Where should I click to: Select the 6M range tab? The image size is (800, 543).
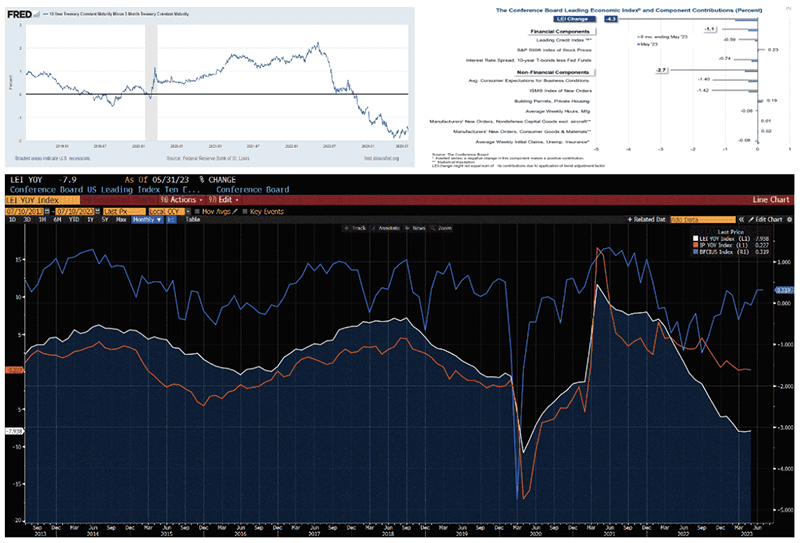pyautogui.click(x=58, y=219)
